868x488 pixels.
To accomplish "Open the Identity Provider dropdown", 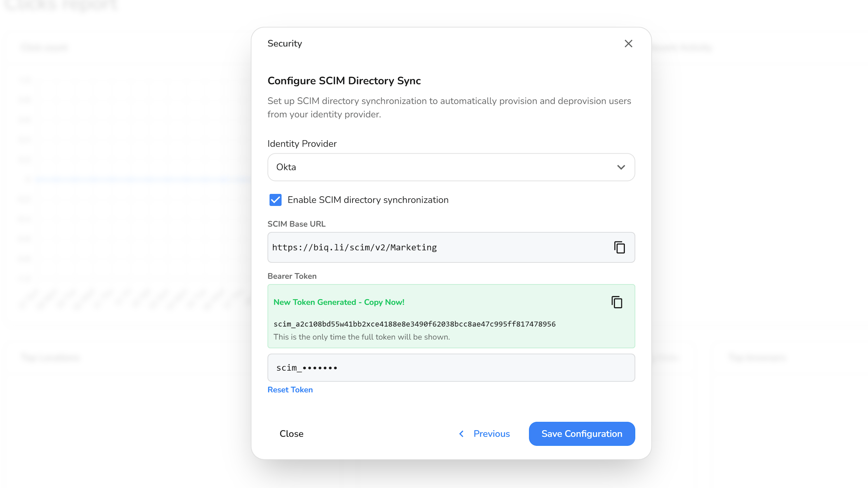I will pyautogui.click(x=451, y=167).
